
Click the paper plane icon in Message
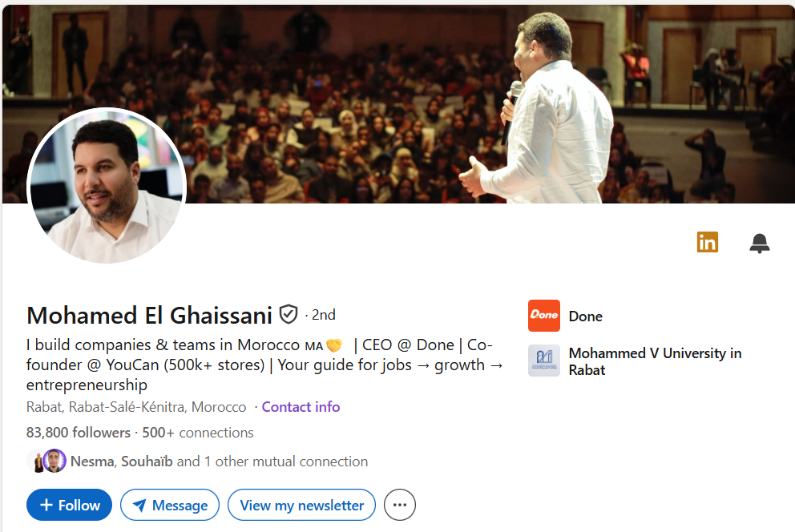coord(139,505)
